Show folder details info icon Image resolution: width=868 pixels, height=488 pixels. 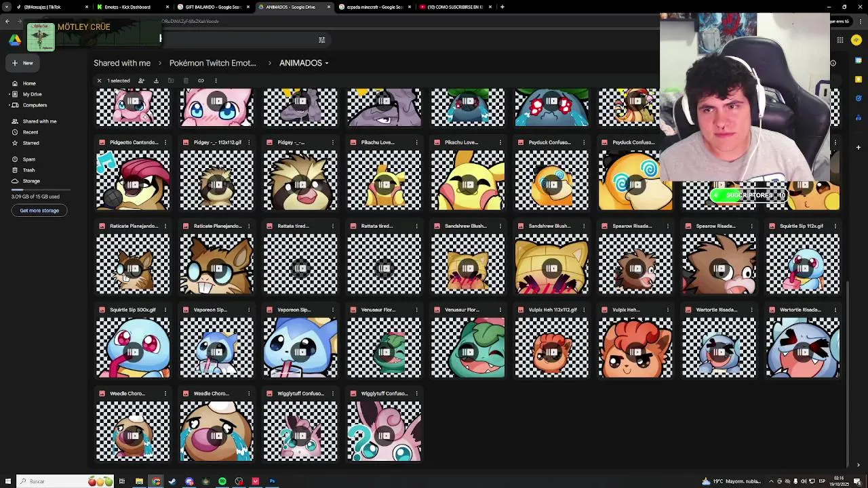point(833,63)
